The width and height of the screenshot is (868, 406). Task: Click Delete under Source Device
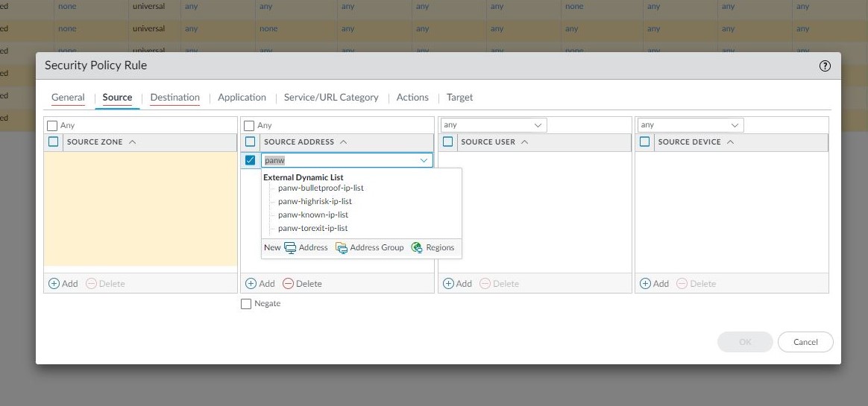pyautogui.click(x=696, y=284)
